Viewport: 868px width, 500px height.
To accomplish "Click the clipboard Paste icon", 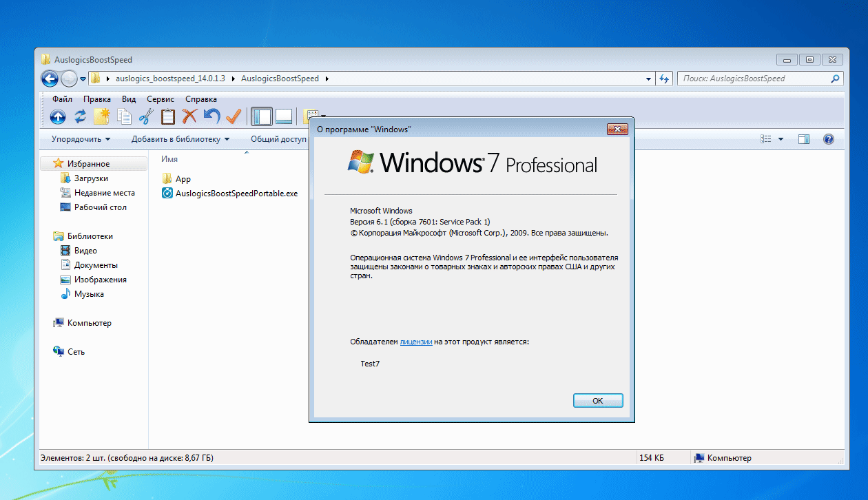I will 168,116.
